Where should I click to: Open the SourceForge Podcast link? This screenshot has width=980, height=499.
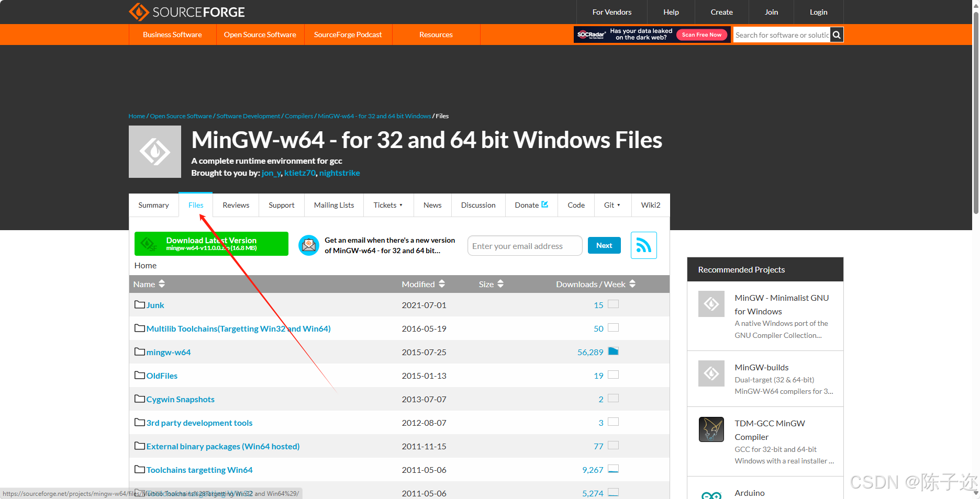(348, 35)
